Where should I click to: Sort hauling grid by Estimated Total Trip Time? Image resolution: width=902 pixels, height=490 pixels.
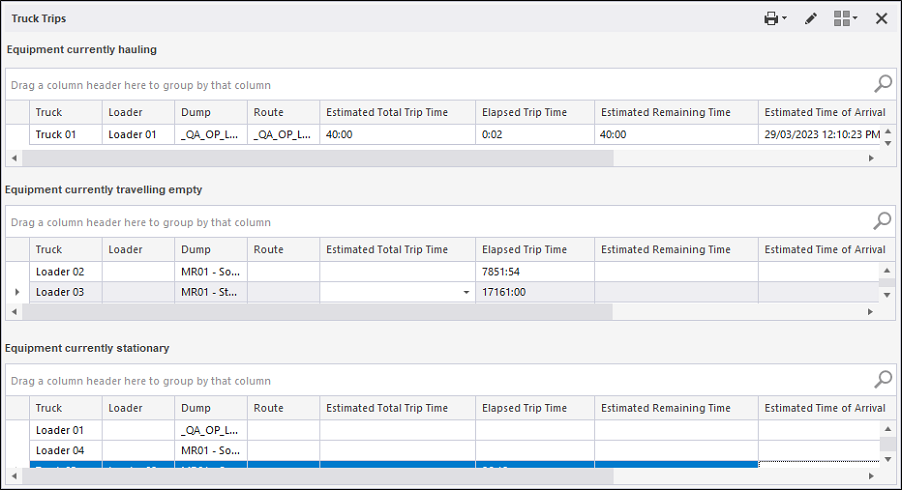(398, 112)
